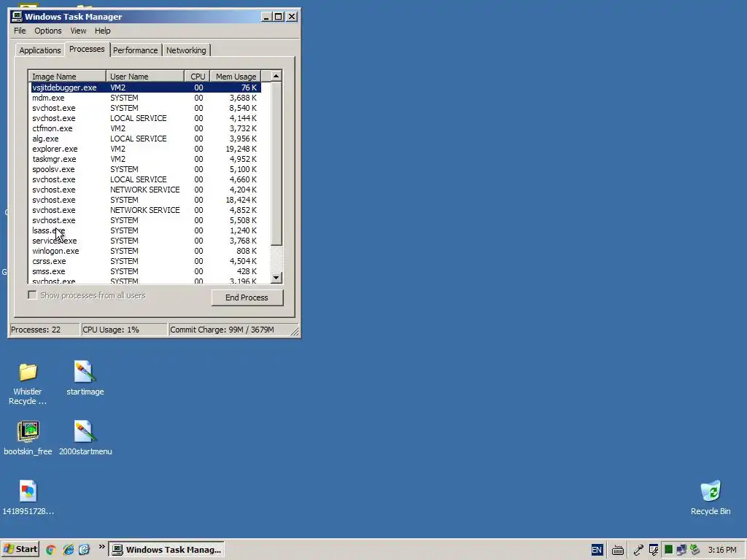Open the on-screen keyboard tray icon
747x560 pixels.
618,550
